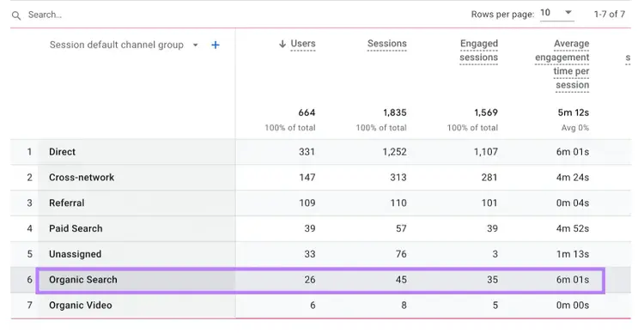Click Organic Search engaged sessions value 35
This screenshot has width=644, height=333.
click(x=493, y=280)
